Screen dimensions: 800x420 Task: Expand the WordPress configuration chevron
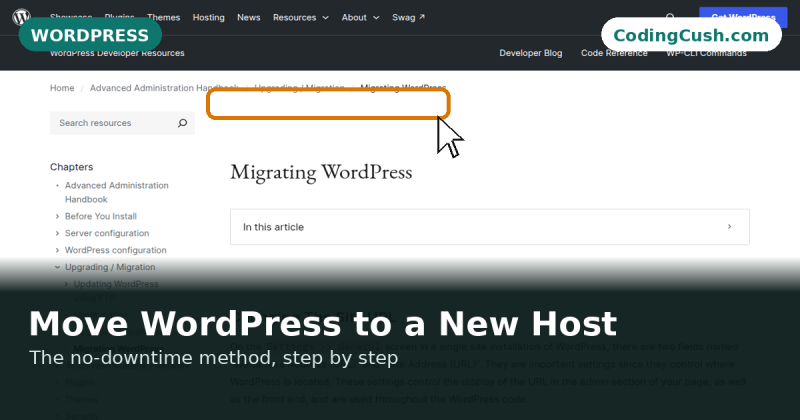(57, 250)
